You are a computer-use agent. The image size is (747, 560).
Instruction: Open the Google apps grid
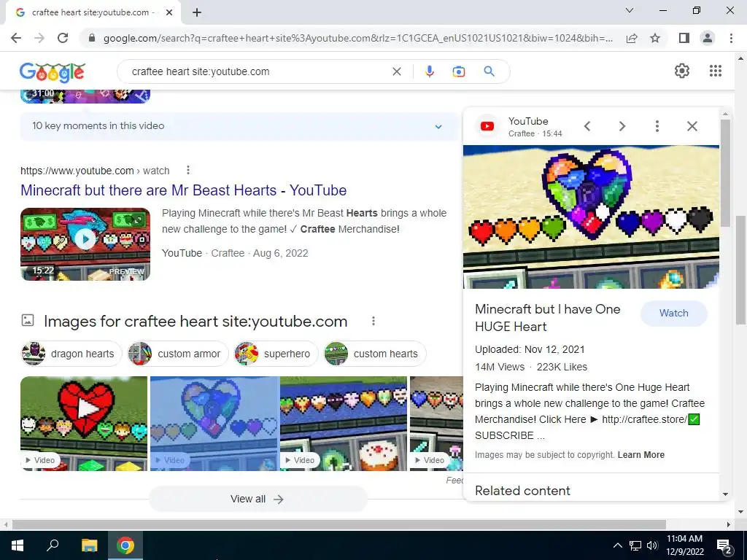point(715,71)
